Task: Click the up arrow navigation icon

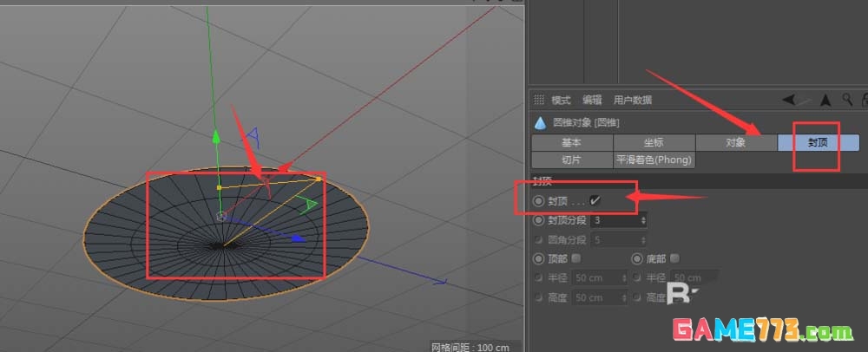Action: point(825,100)
